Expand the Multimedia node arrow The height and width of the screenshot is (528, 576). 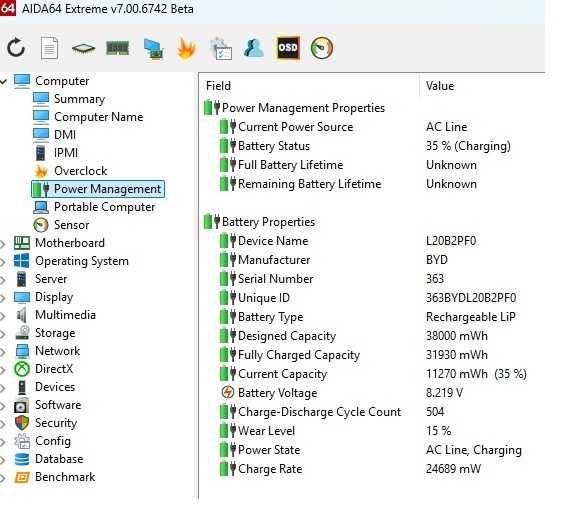point(3,315)
